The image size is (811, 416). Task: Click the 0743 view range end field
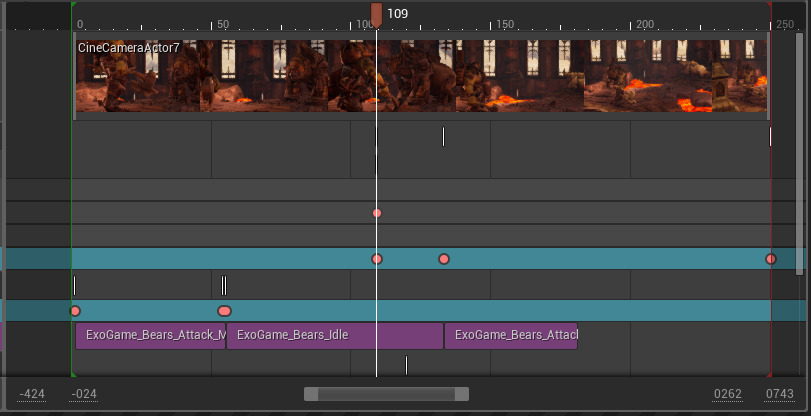click(780, 394)
